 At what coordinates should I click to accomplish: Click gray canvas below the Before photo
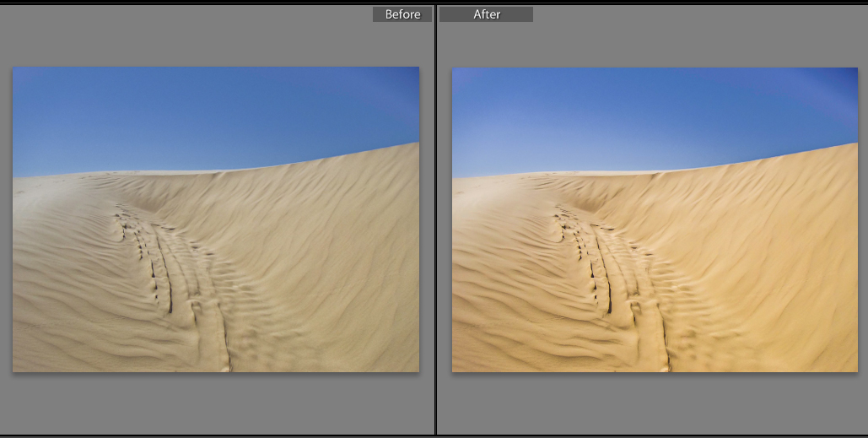(x=216, y=405)
